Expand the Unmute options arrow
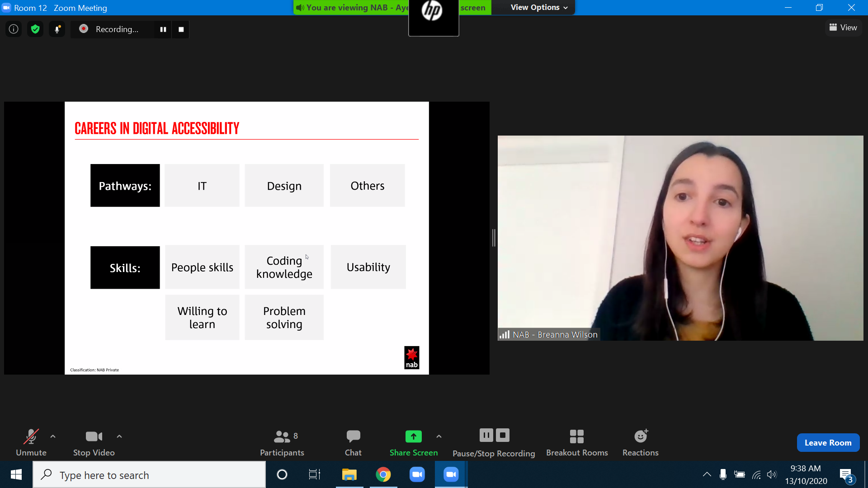The width and height of the screenshot is (868, 488). pyautogui.click(x=52, y=436)
